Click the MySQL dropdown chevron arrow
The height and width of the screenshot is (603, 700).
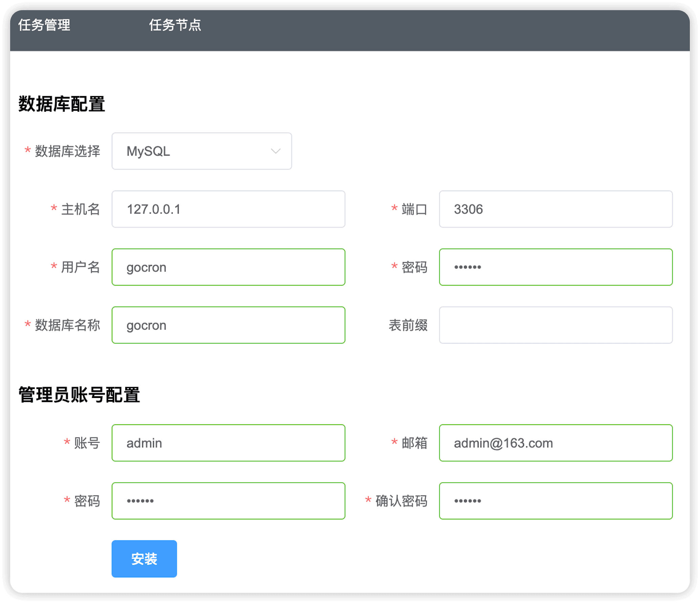[276, 151]
